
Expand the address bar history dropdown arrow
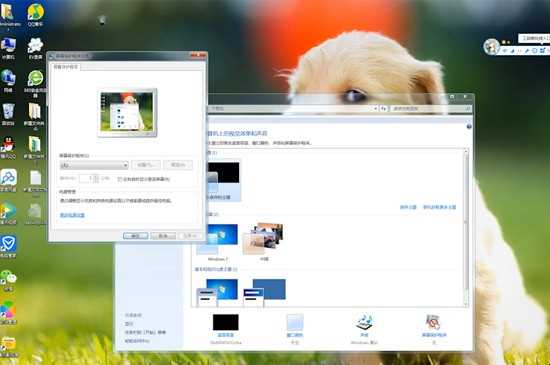pyautogui.click(x=375, y=109)
